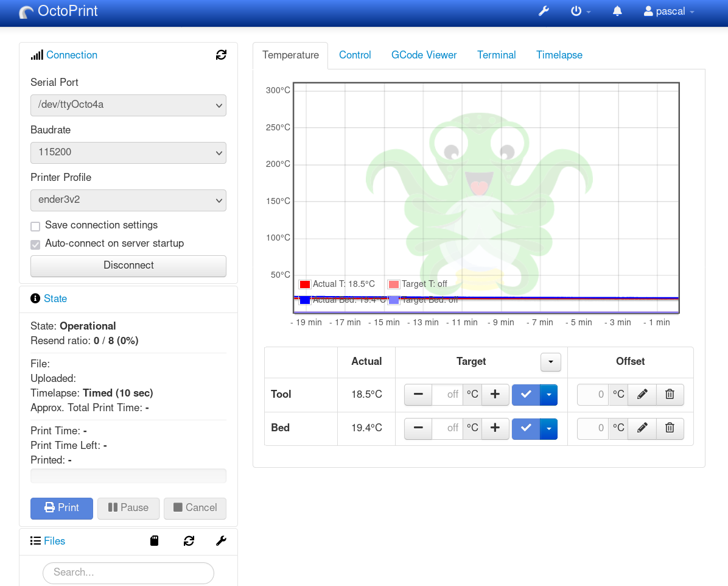Image resolution: width=728 pixels, height=586 pixels.
Task: Open the system power menu
Action: (x=580, y=11)
